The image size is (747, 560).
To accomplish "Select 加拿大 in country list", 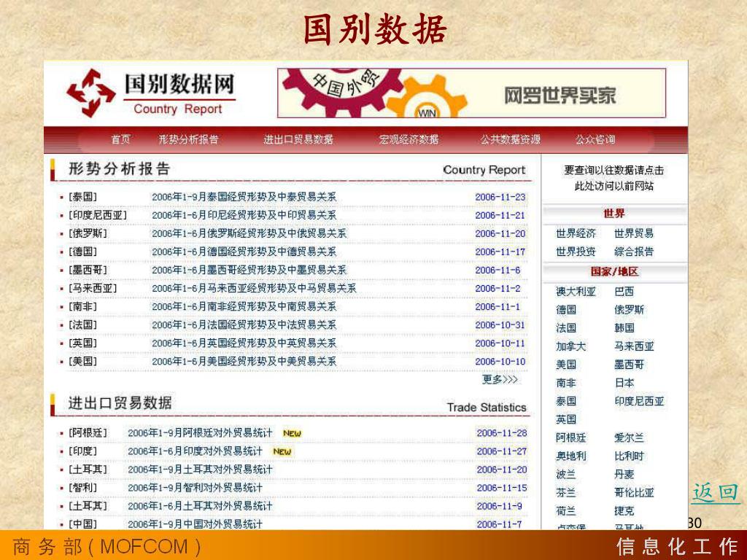I will pyautogui.click(x=570, y=346).
